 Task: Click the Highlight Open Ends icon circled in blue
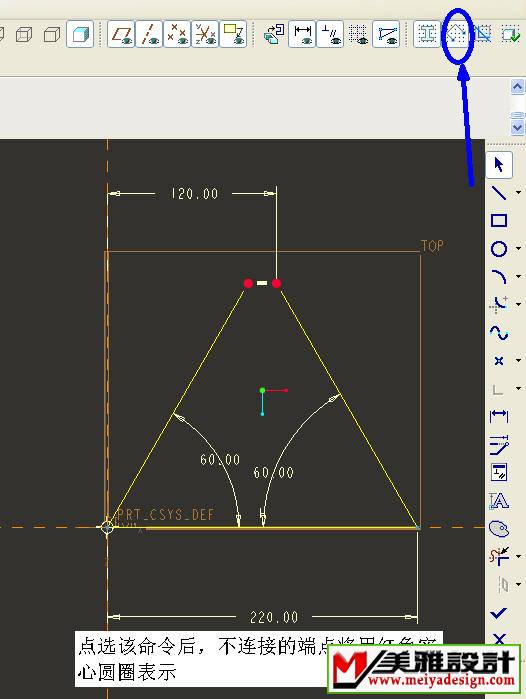(456, 34)
